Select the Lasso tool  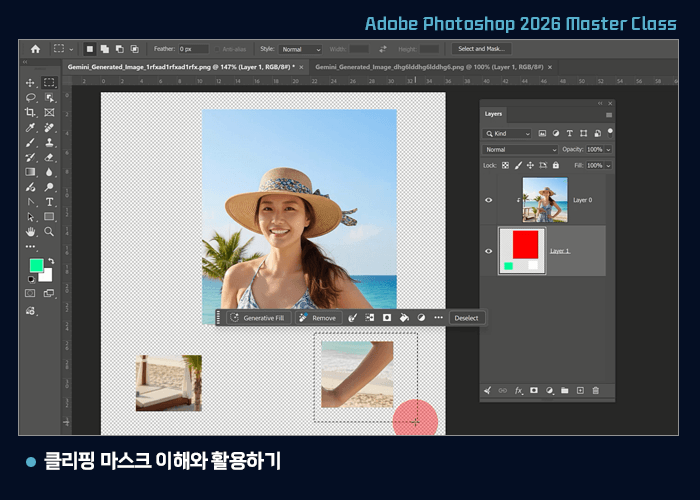point(30,98)
